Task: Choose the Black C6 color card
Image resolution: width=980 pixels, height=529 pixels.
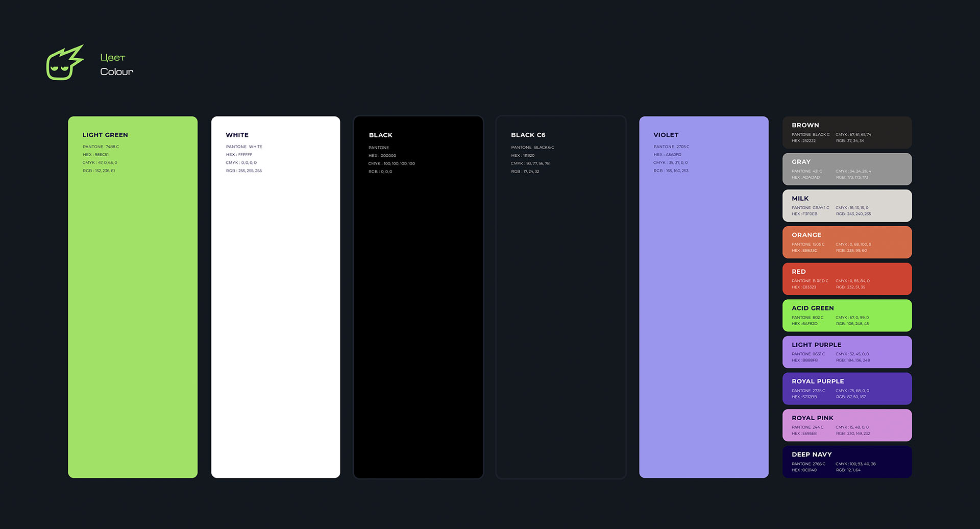Action: [x=561, y=297]
